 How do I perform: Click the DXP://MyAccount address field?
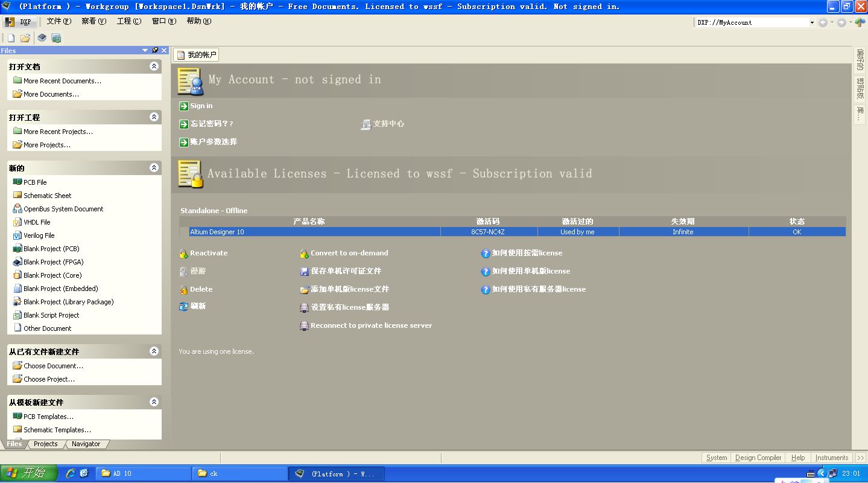coord(752,22)
